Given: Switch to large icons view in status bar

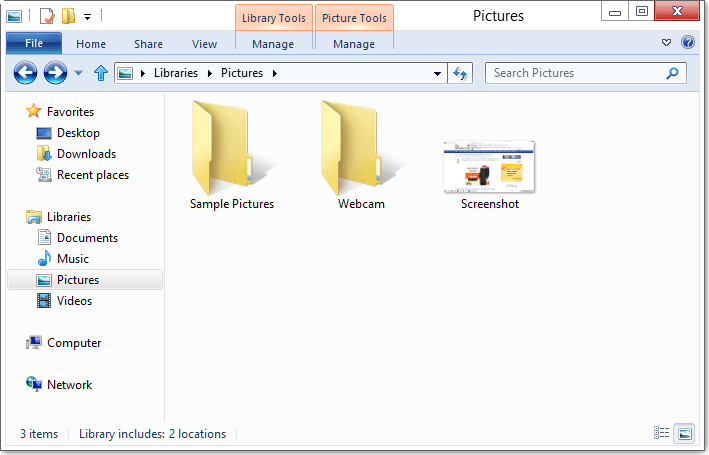Looking at the screenshot, I should click(684, 433).
